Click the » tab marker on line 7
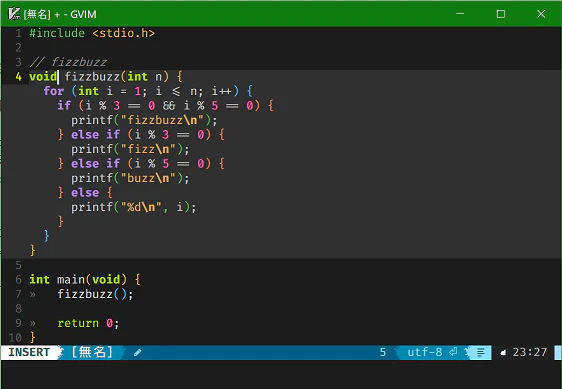 (33, 294)
